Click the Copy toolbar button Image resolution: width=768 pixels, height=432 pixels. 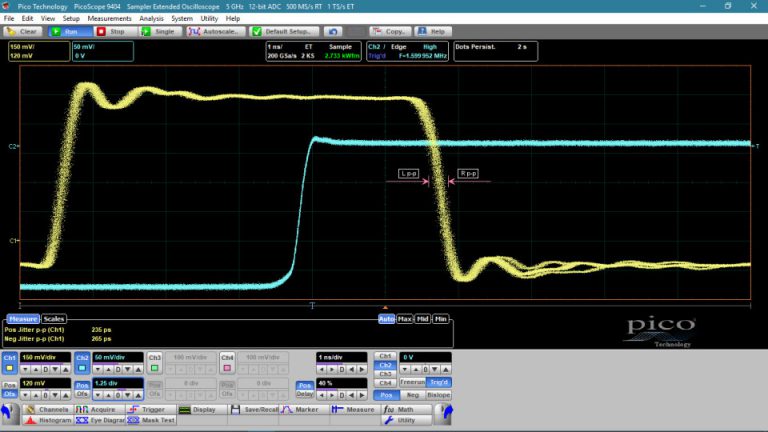pos(390,31)
